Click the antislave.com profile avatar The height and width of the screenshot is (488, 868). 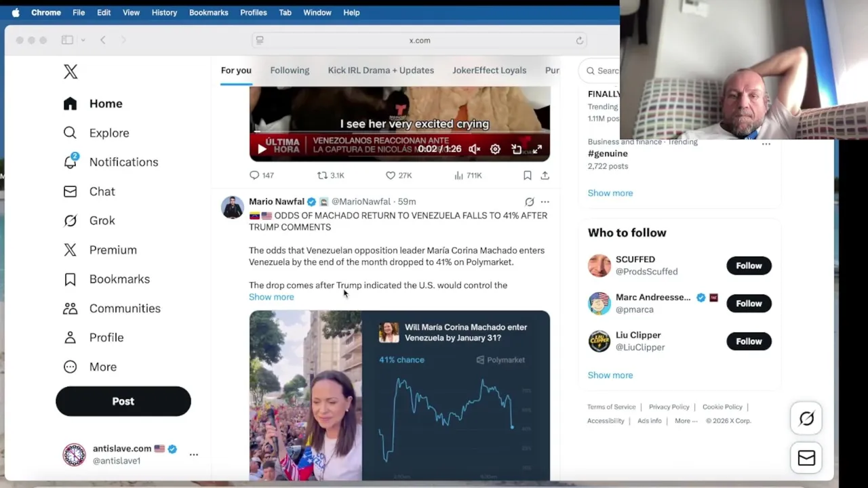[74, 455]
